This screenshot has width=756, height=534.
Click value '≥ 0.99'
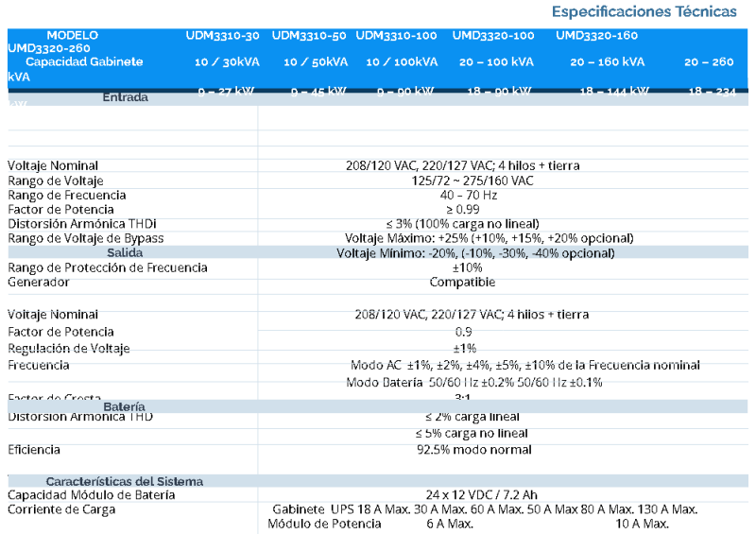pos(462,210)
